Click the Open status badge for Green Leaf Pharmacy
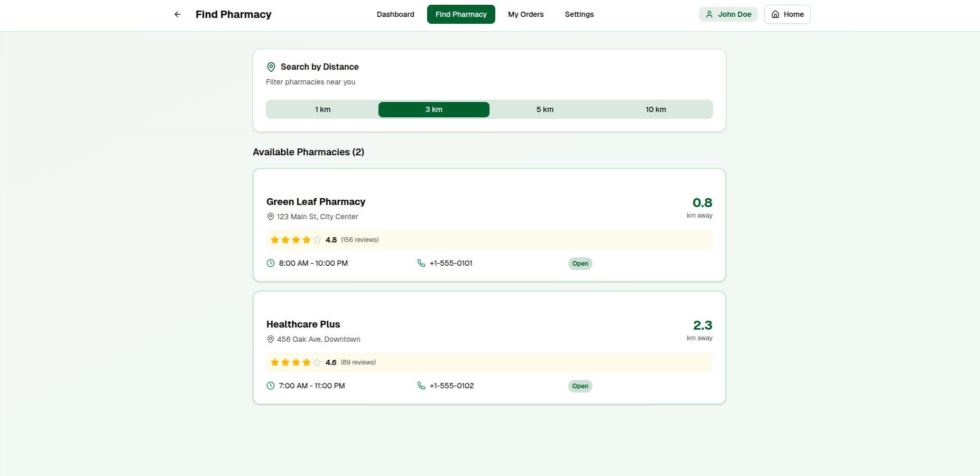This screenshot has width=980, height=476. click(x=580, y=263)
